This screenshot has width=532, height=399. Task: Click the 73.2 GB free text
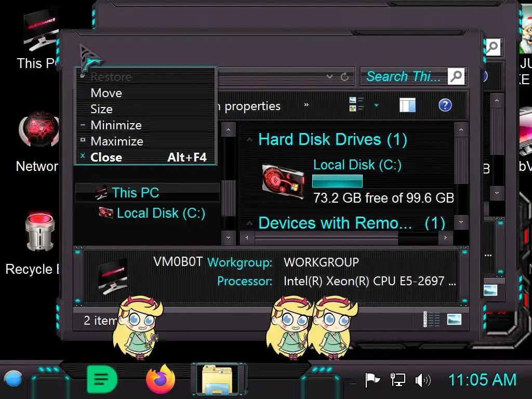pyautogui.click(x=383, y=198)
